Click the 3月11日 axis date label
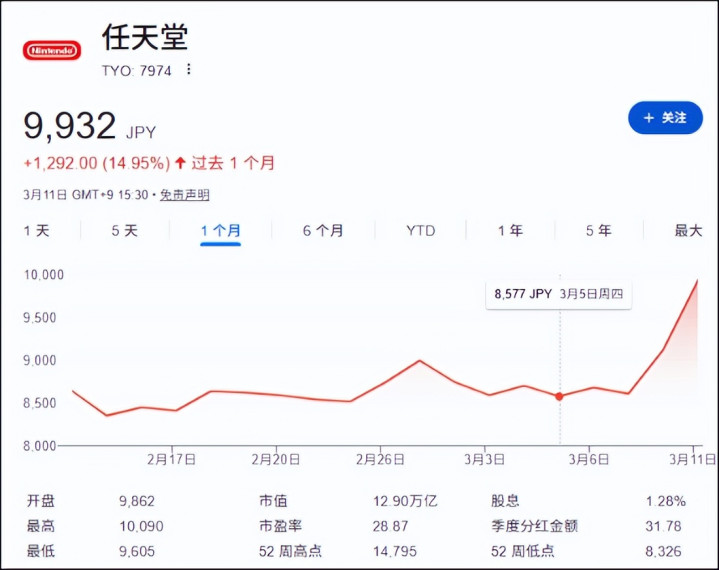The height and width of the screenshot is (570, 719). [692, 459]
